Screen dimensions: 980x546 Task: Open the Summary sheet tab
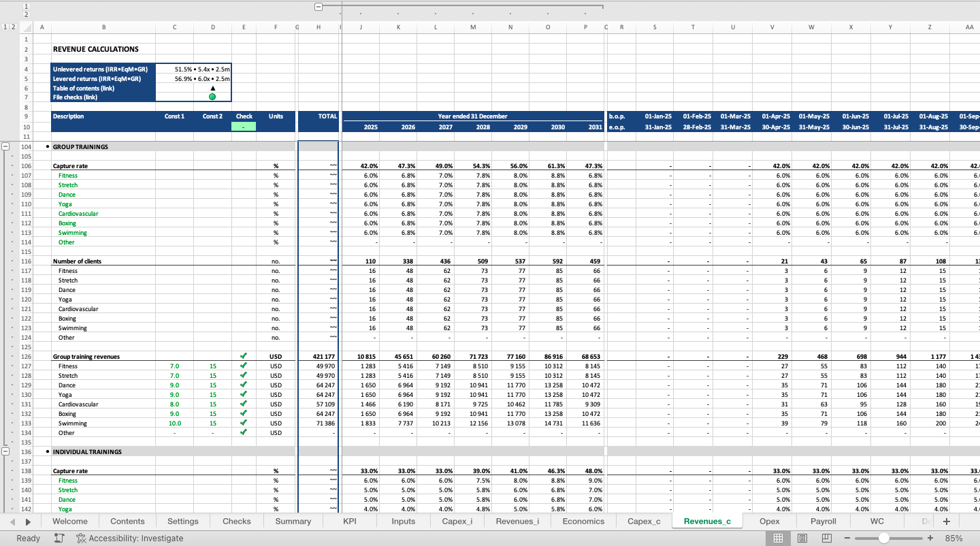(293, 521)
